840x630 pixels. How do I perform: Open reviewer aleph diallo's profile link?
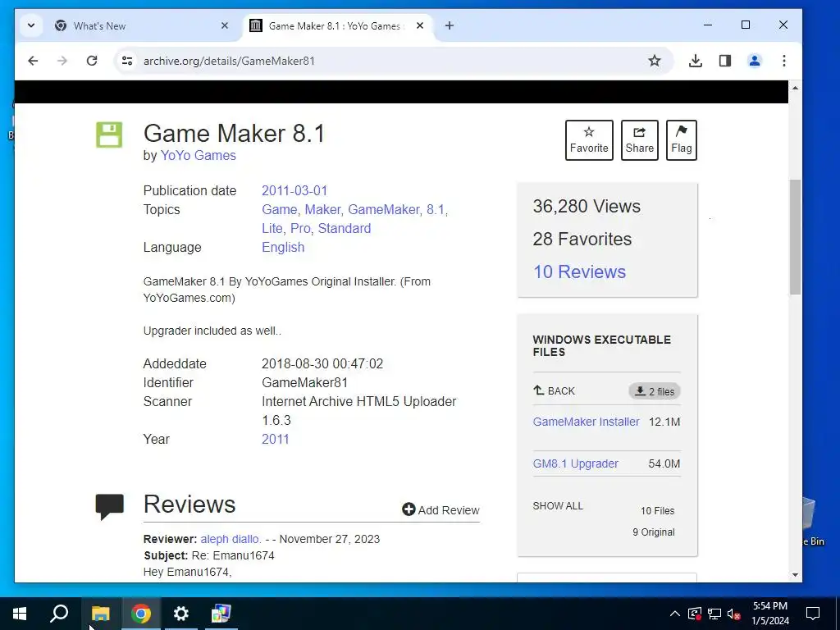pos(231,539)
